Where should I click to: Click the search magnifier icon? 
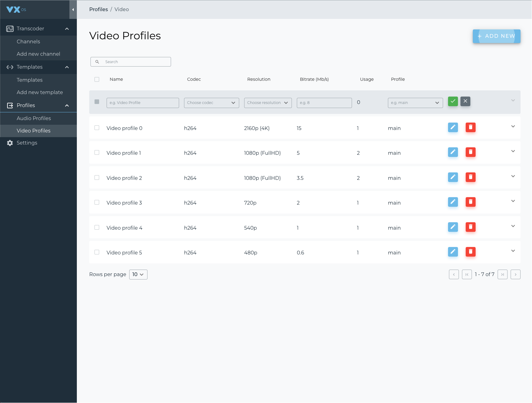coord(97,62)
